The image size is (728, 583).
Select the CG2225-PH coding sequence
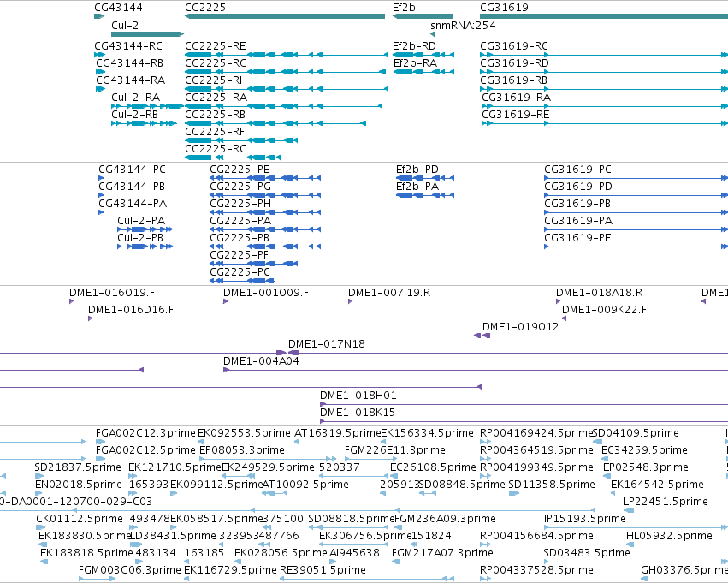pyautogui.click(x=265, y=213)
